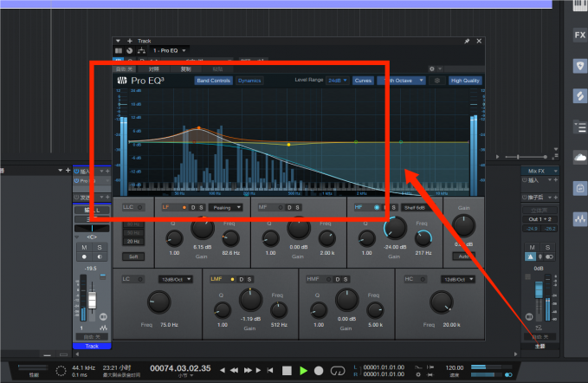Click the Fast Forward button in the transport
588x383 pixels.
(248, 370)
